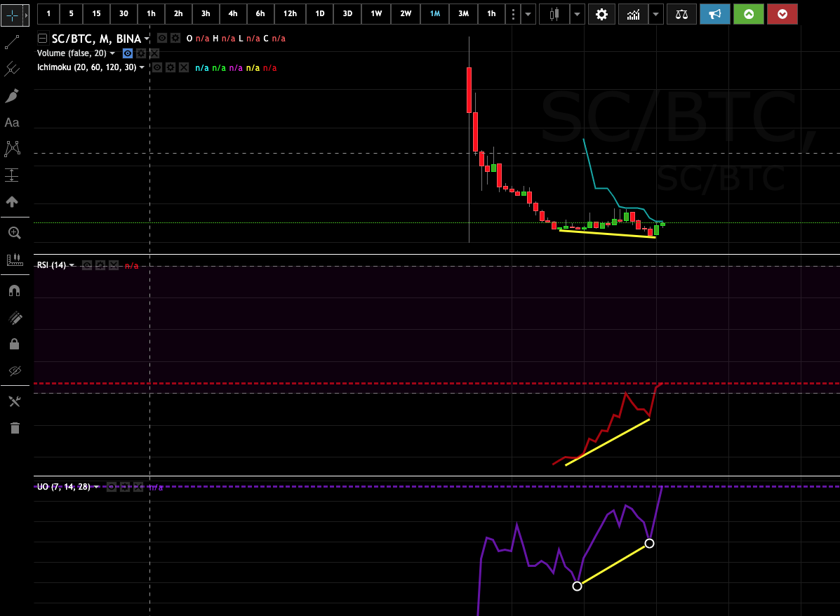The height and width of the screenshot is (616, 840).
Task: Toggle Ichimoku indicator visibility eye
Action: 157,67
